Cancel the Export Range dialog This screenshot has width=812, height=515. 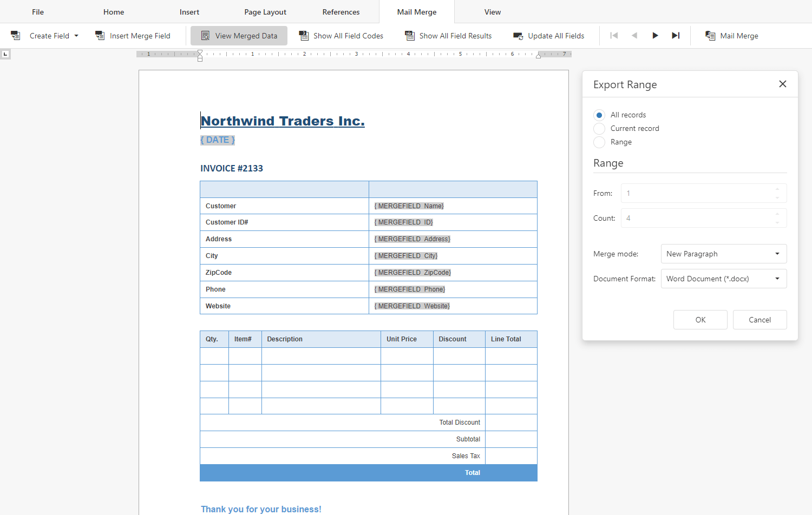click(x=759, y=320)
